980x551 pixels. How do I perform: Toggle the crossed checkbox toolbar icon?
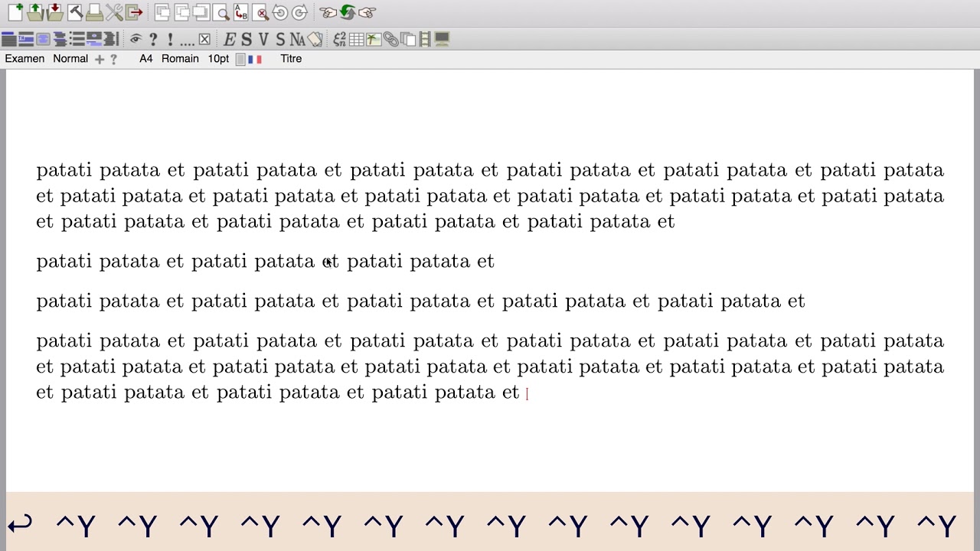204,39
